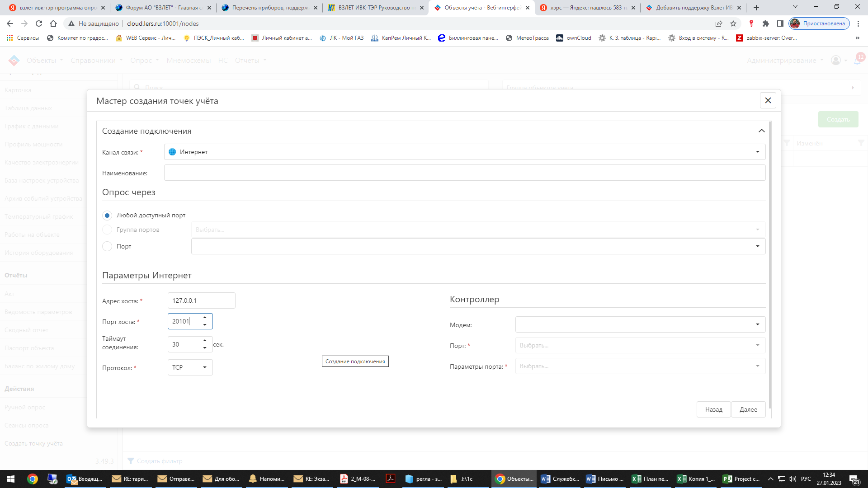The image size is (868, 488).
Task: Click the Назад button
Action: tap(713, 409)
